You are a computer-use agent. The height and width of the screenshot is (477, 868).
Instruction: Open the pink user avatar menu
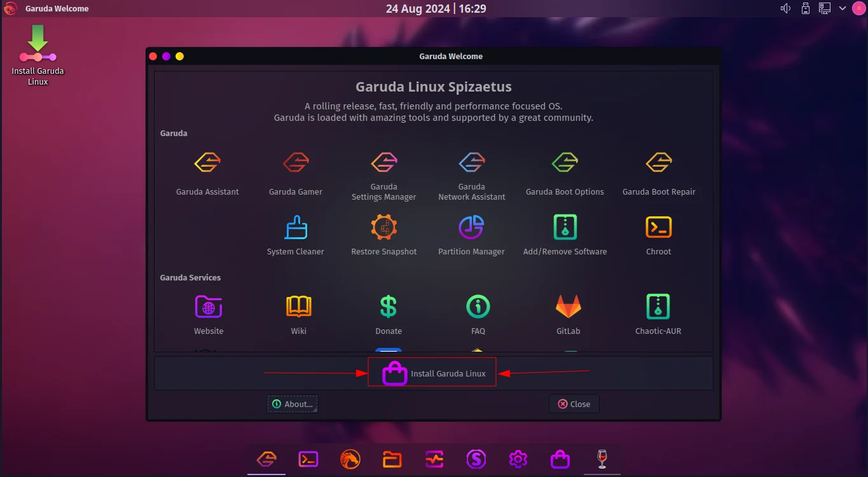[x=858, y=8]
